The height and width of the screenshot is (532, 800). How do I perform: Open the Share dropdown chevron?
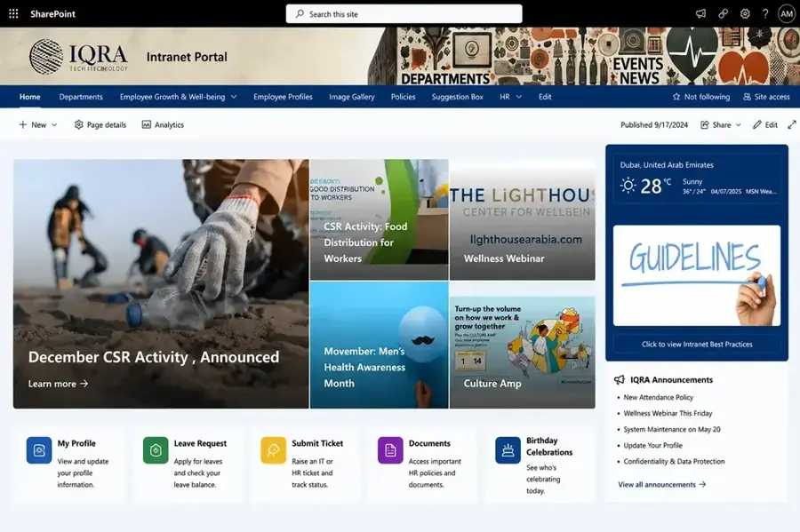739,125
